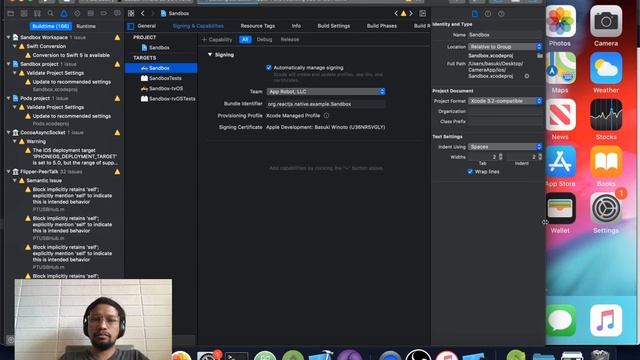Show the History inspector
The image size is (640, 360).
pos(488,14)
